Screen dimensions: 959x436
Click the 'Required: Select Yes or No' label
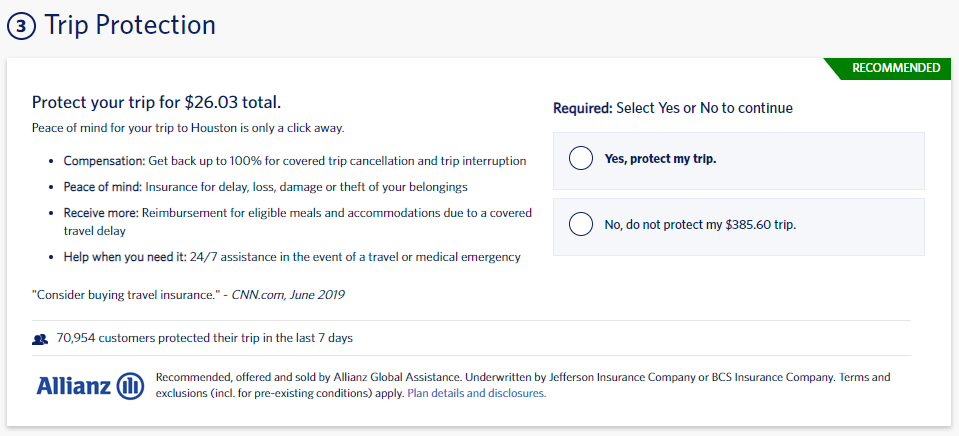(673, 108)
